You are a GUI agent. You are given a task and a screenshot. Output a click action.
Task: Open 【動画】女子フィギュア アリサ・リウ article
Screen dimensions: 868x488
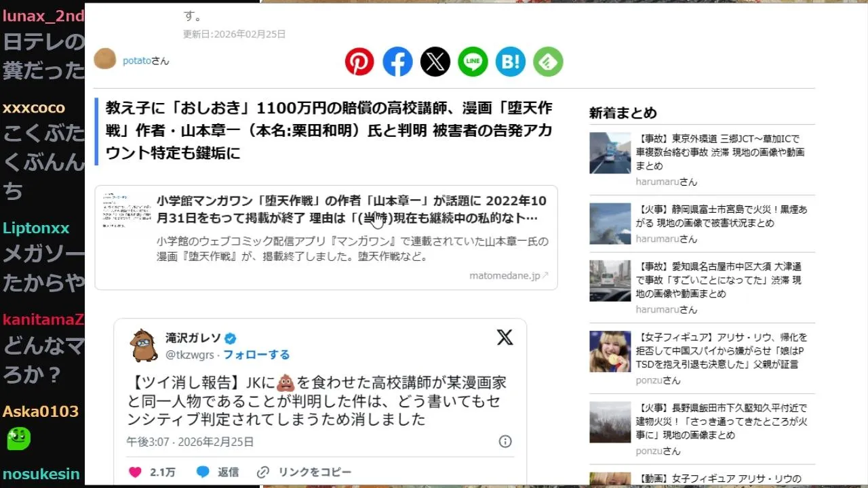click(x=719, y=479)
